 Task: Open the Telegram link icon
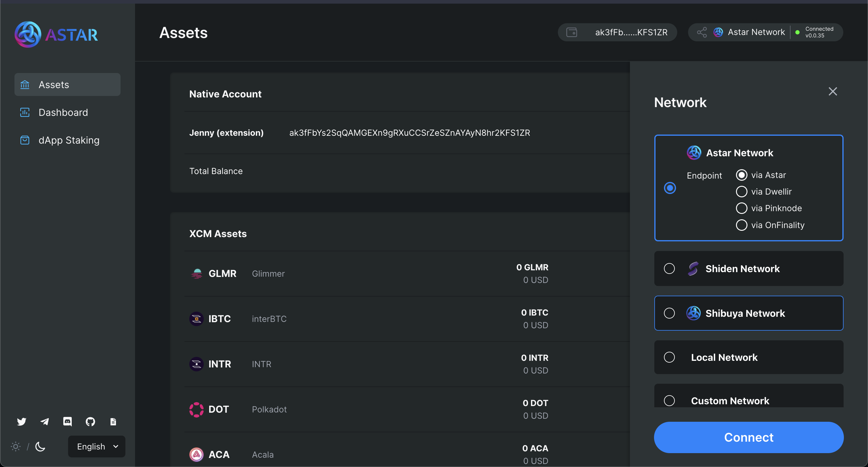tap(45, 421)
